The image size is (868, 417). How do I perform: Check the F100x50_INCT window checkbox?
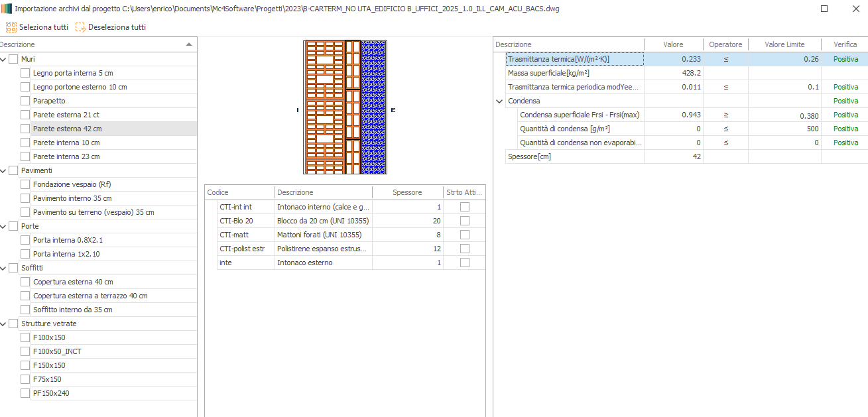click(x=25, y=351)
